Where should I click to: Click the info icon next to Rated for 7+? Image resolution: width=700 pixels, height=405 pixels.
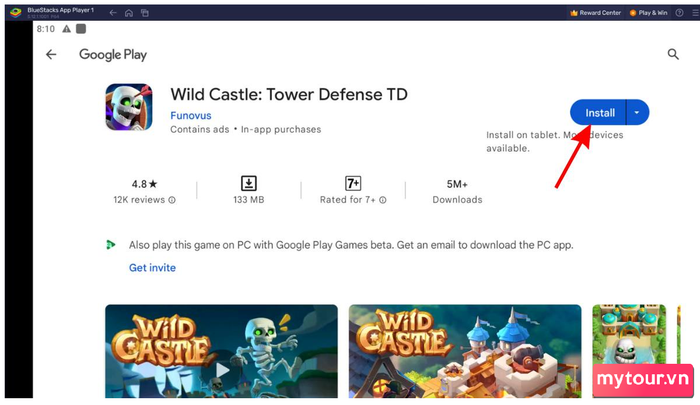click(x=383, y=200)
